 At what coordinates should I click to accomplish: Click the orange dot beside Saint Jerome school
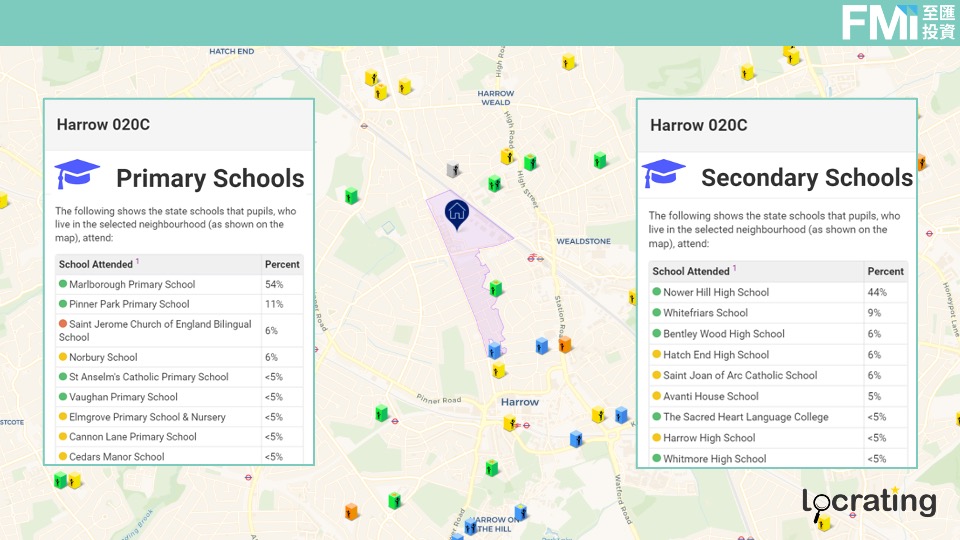[x=63, y=325]
